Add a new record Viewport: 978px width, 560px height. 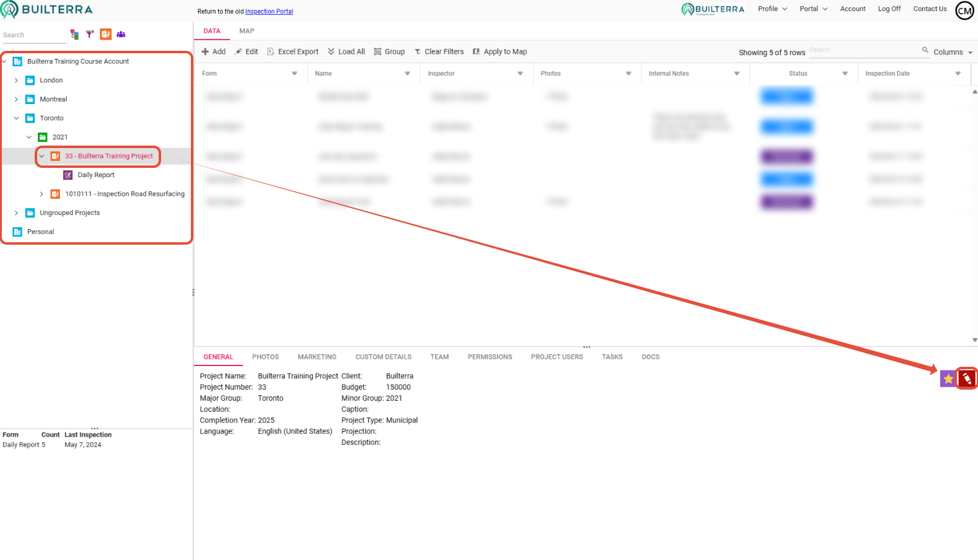pos(213,52)
